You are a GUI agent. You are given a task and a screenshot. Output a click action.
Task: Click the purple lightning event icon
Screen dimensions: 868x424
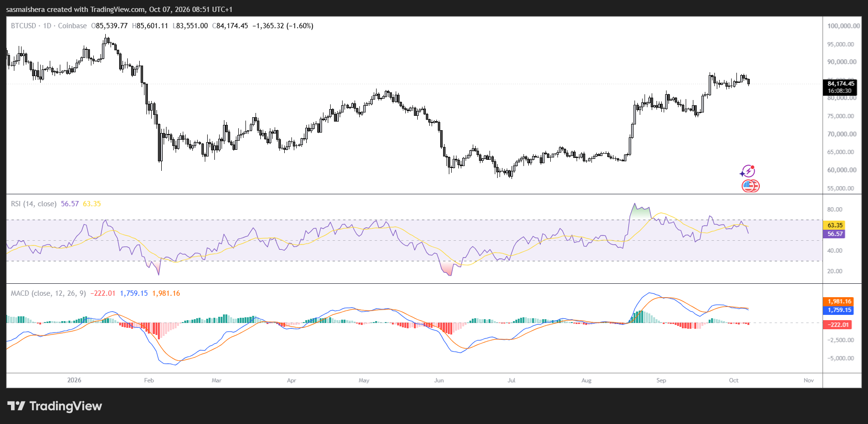point(747,171)
